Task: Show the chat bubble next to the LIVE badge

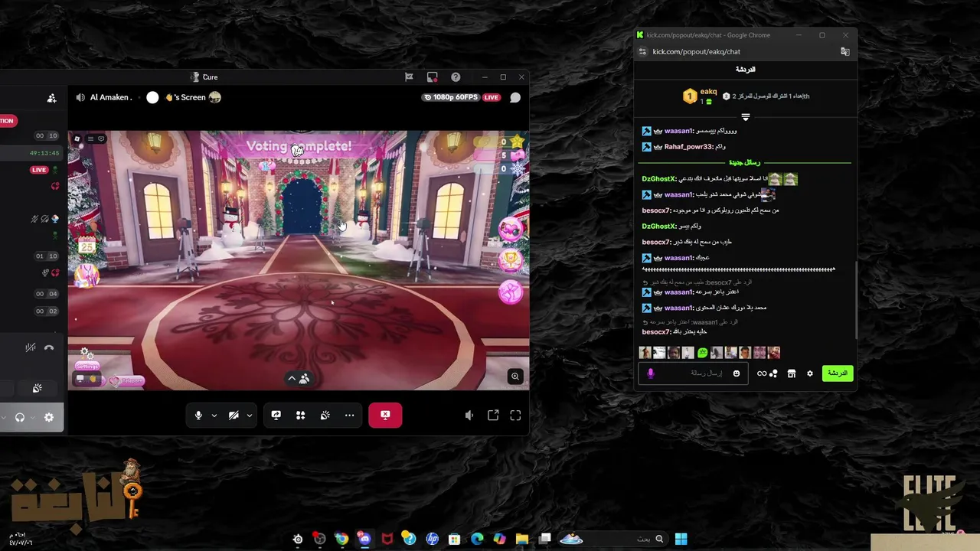Action: (515, 97)
